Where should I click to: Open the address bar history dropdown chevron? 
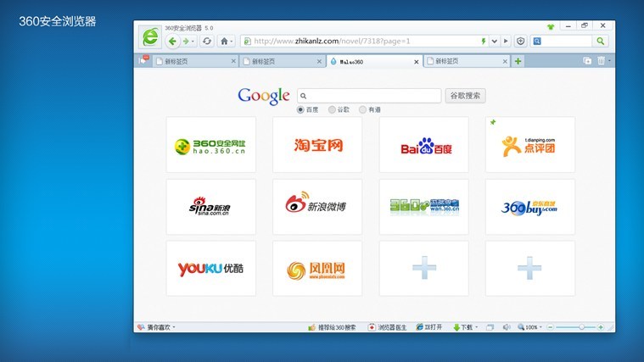(495, 41)
